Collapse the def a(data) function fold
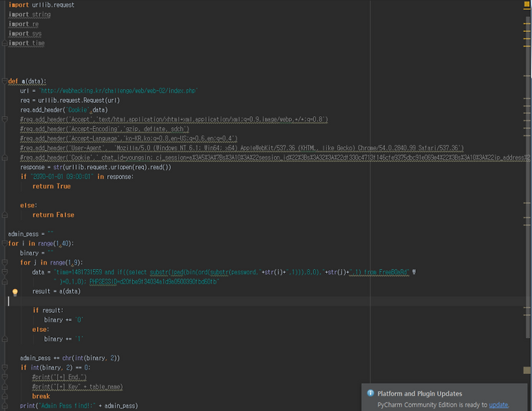 point(4,81)
